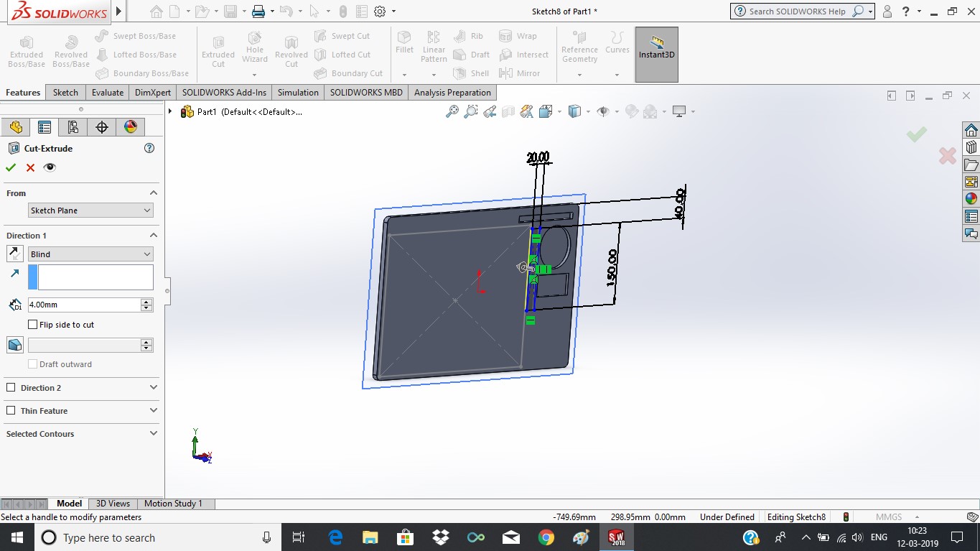The height and width of the screenshot is (551, 980).
Task: Click the Windows Start button
Action: pyautogui.click(x=17, y=537)
